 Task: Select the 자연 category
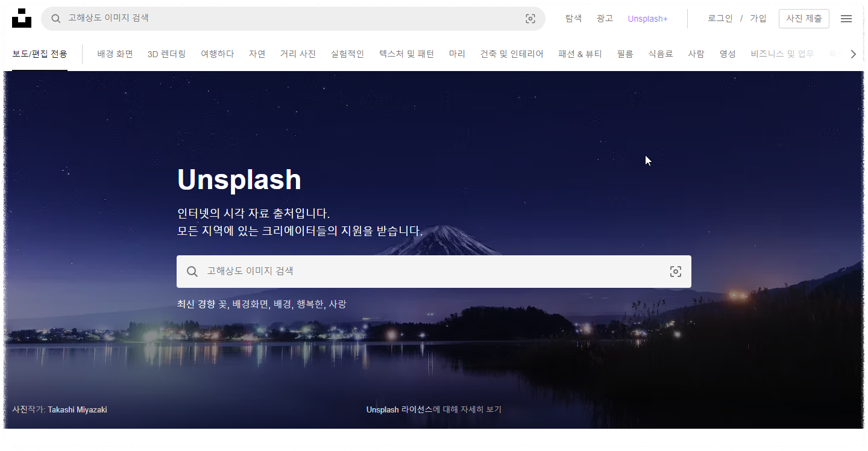[x=257, y=54]
